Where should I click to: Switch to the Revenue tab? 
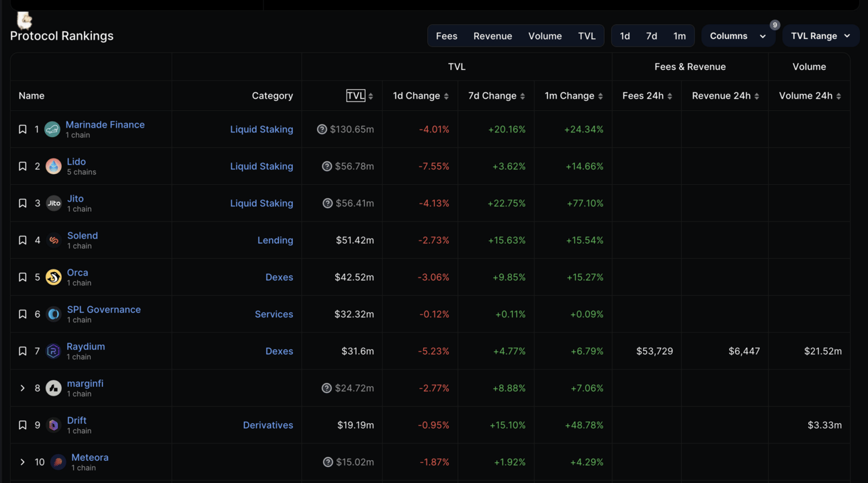click(x=492, y=36)
